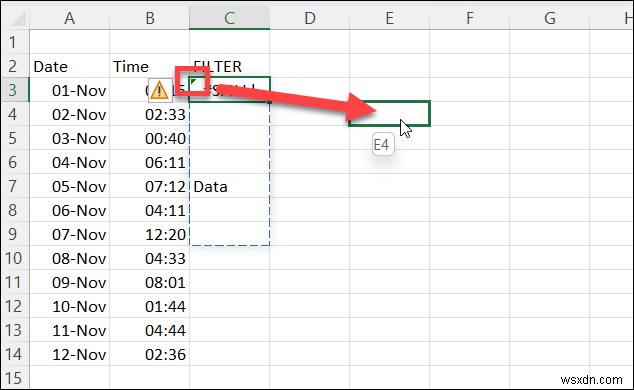Click the 'Date' header cell

69,66
